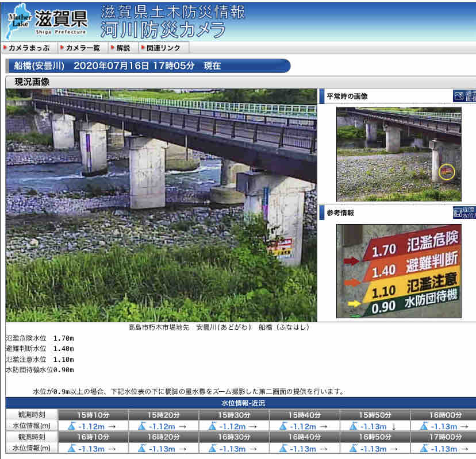Click the 現況画像 section heading

pyautogui.click(x=32, y=82)
